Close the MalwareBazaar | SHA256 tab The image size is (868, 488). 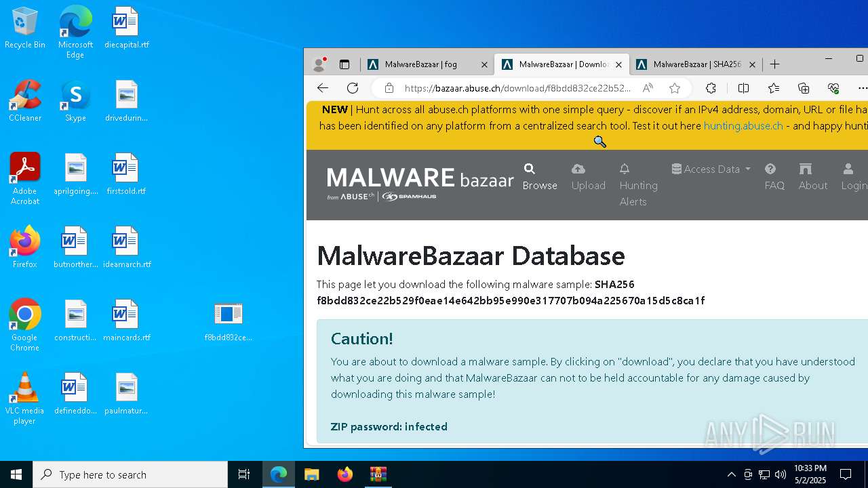click(x=752, y=65)
